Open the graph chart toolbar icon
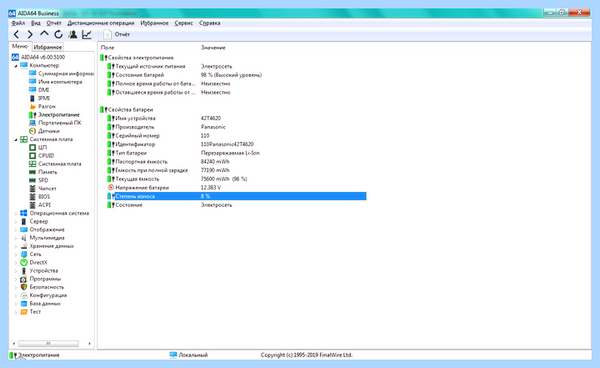The height and width of the screenshot is (368, 600). pyautogui.click(x=87, y=34)
